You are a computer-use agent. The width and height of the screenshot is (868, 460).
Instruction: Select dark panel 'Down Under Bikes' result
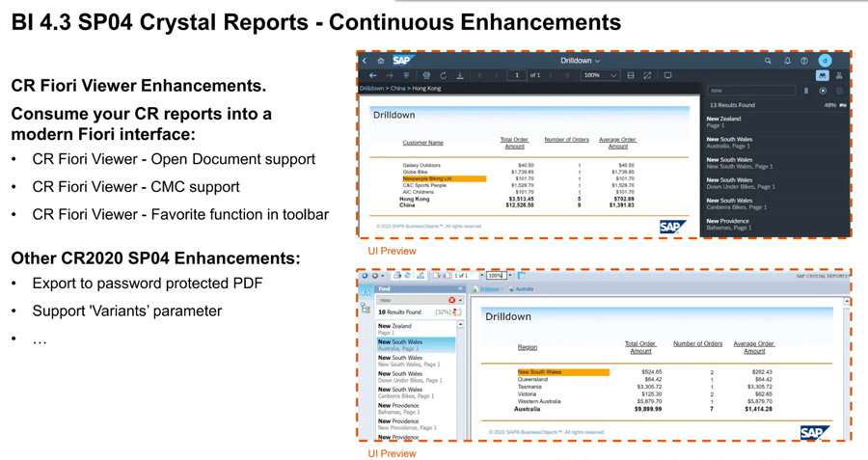[x=775, y=183]
